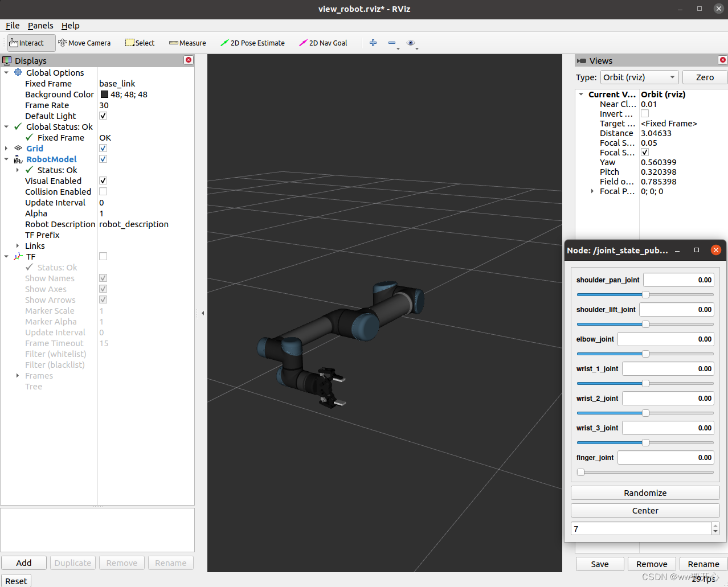This screenshot has height=587, width=728.
Task: Click the Global Status green checkmark icon
Action: click(18, 126)
